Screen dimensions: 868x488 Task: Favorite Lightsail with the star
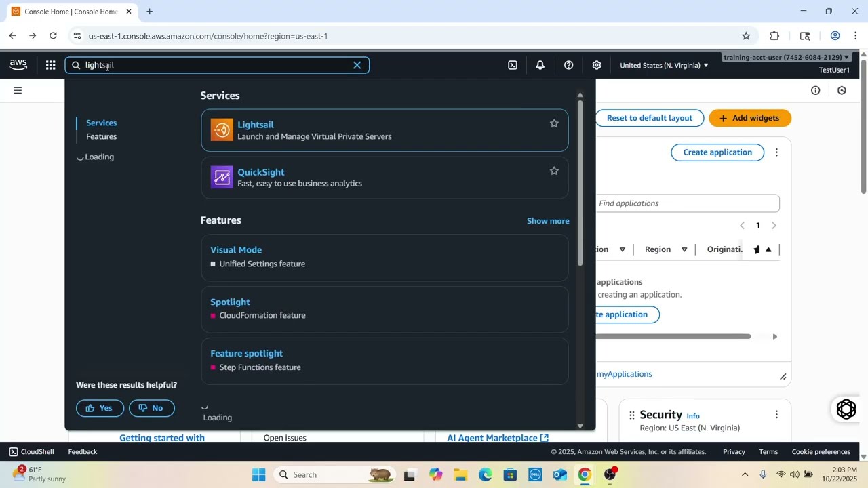tap(554, 123)
